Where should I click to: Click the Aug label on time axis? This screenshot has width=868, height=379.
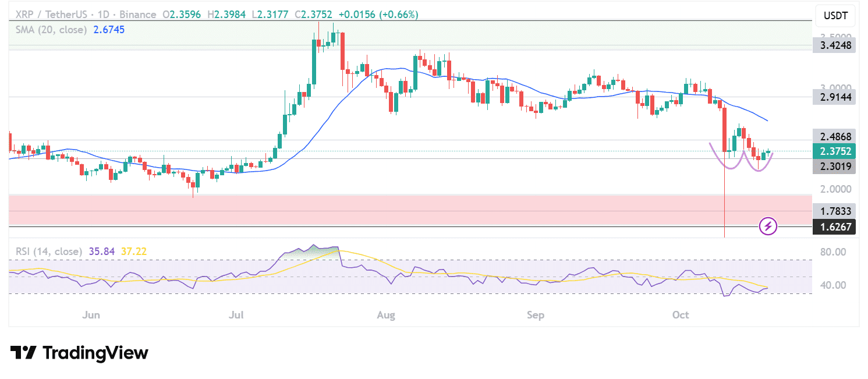tap(386, 315)
